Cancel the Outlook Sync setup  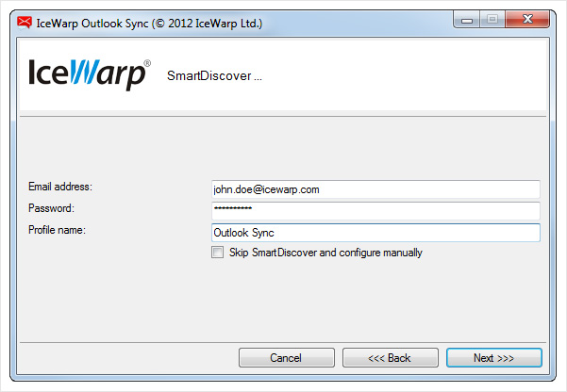click(287, 358)
